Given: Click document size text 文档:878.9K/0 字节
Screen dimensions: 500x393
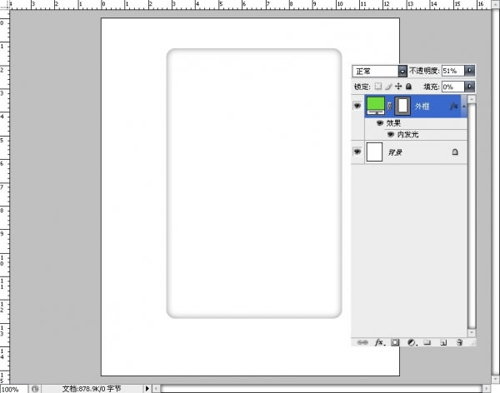Looking at the screenshot, I should (x=92, y=388).
